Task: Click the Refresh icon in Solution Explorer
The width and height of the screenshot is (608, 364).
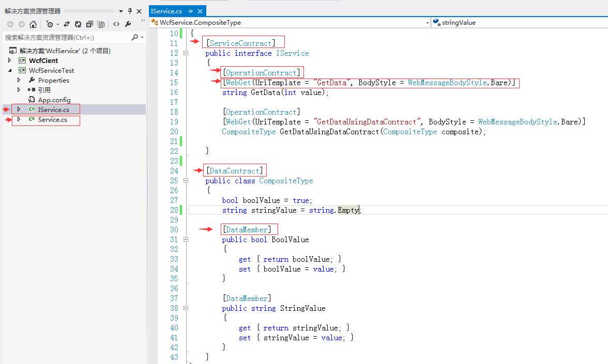Action: coord(78,24)
